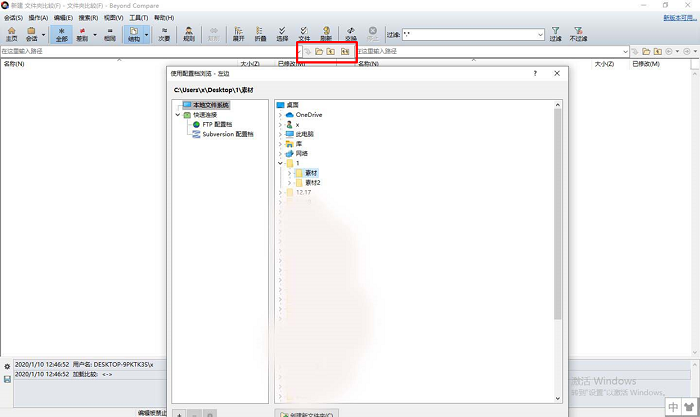
Task: Open the 搜索(R) menu
Action: [x=88, y=18]
